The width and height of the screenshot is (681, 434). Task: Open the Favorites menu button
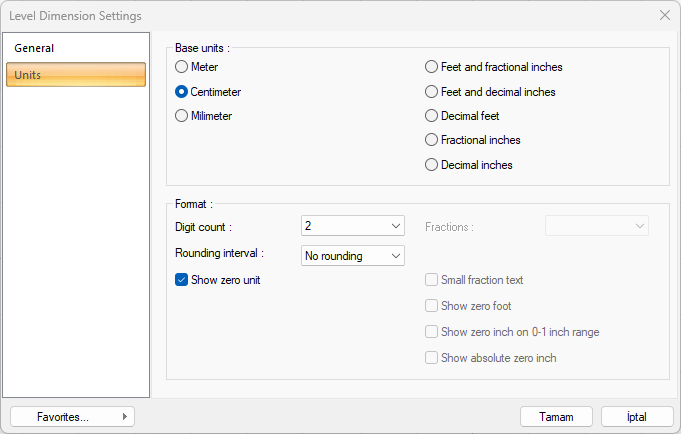pyautogui.click(x=72, y=416)
